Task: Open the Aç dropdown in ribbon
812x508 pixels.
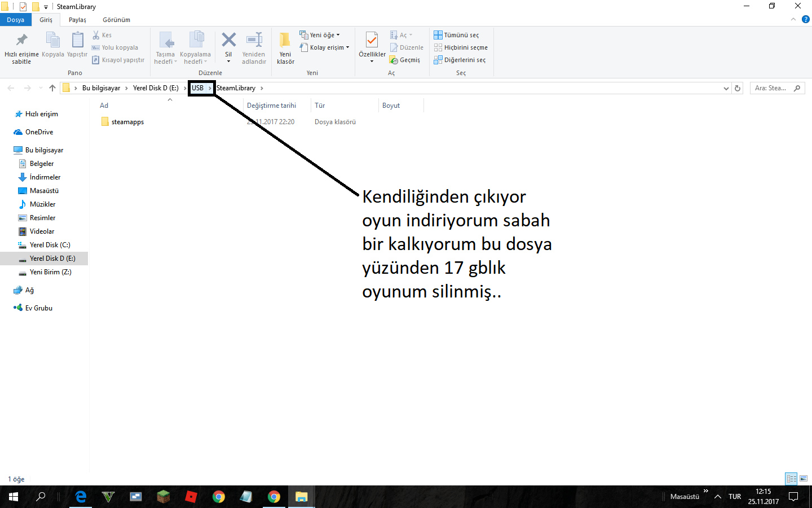Action: point(401,35)
